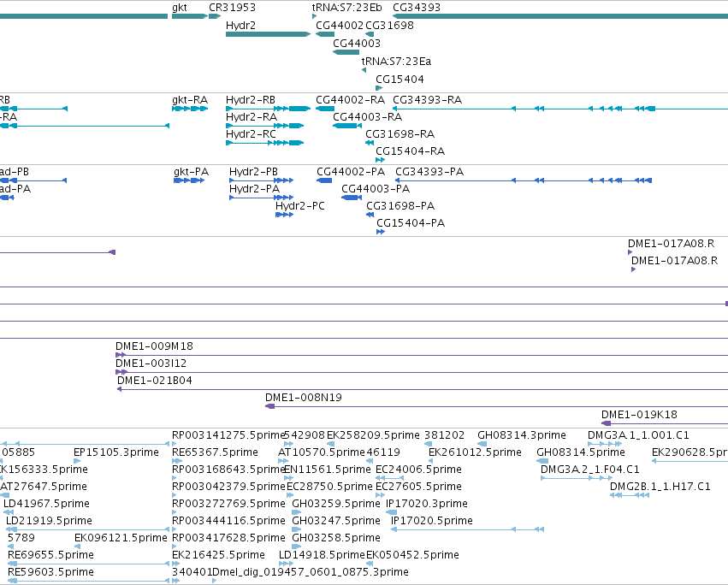Click the EK216425.5prime EST label

tap(218, 555)
